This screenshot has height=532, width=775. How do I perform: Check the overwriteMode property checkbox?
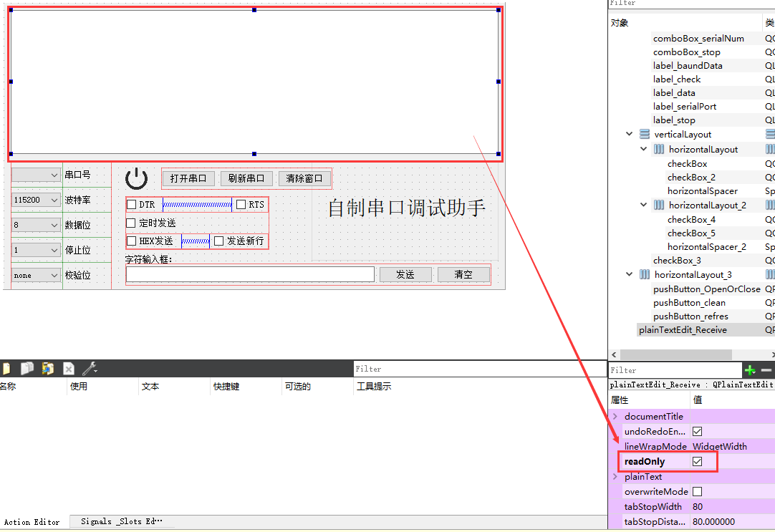(x=698, y=491)
